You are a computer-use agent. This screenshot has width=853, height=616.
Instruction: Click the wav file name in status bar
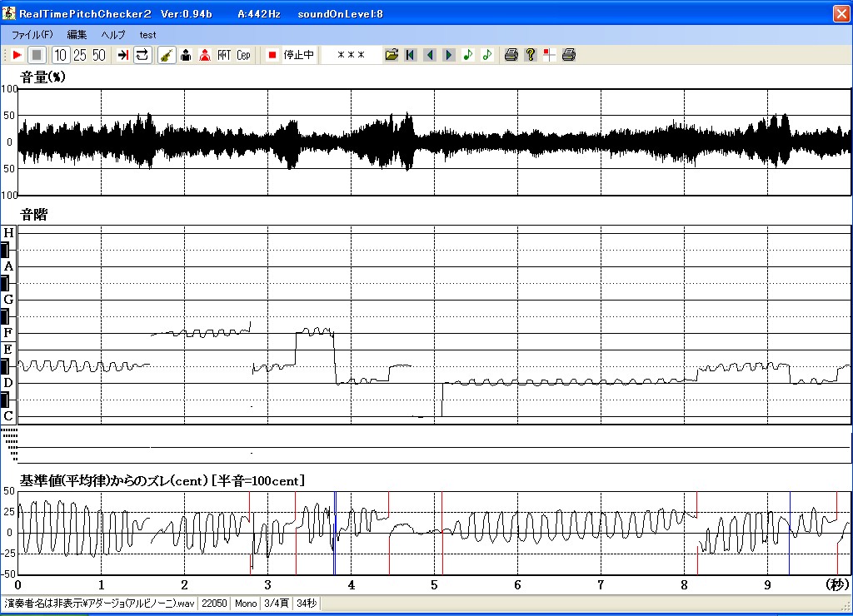coord(100,604)
